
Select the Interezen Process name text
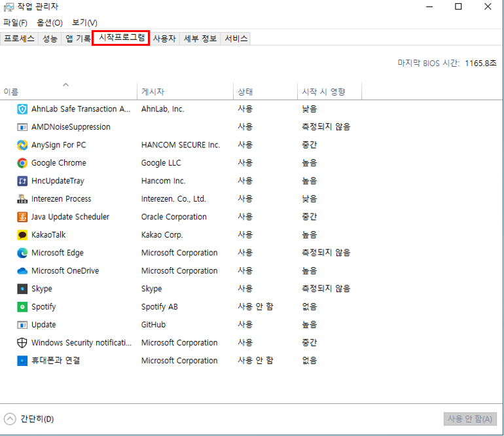61,199
